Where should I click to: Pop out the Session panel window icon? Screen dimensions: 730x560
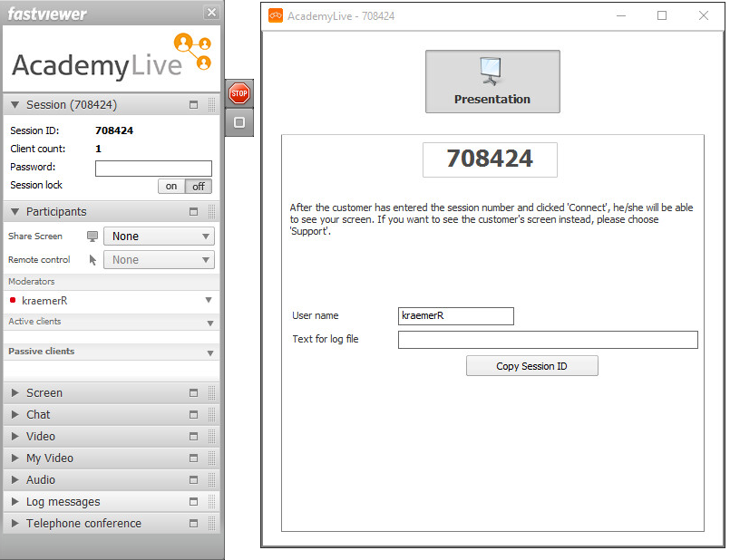point(193,105)
